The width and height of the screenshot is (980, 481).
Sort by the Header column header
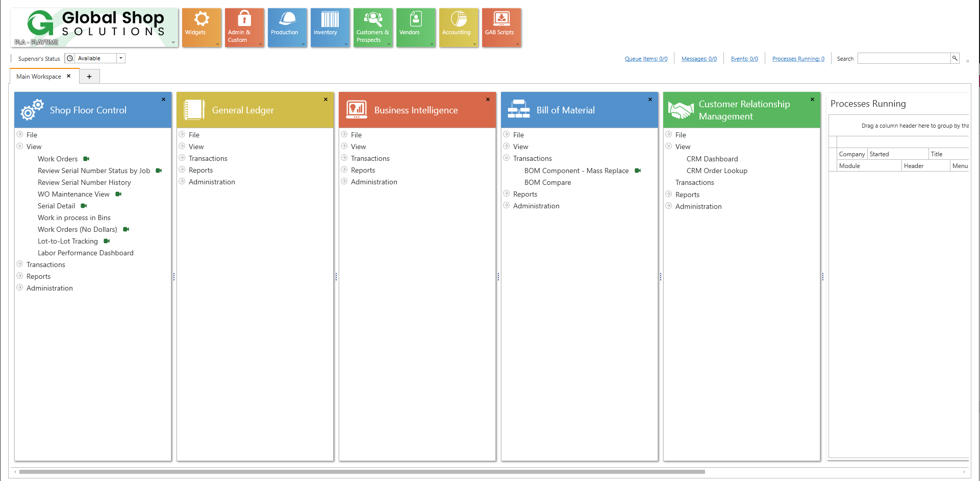pyautogui.click(x=926, y=165)
